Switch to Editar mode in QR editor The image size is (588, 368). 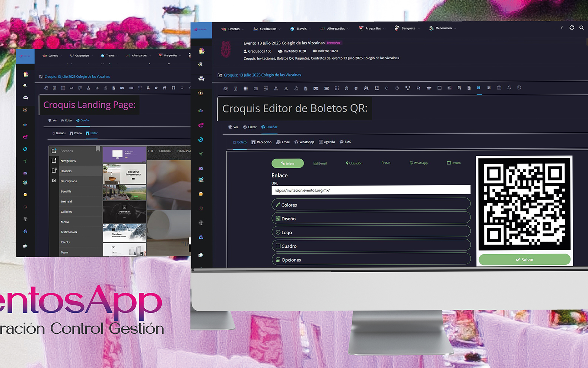coord(250,127)
